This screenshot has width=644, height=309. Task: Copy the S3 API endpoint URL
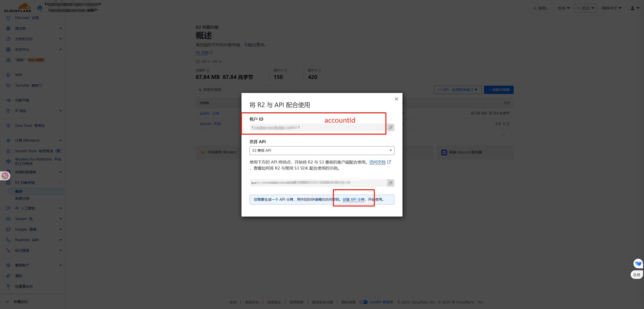click(390, 183)
